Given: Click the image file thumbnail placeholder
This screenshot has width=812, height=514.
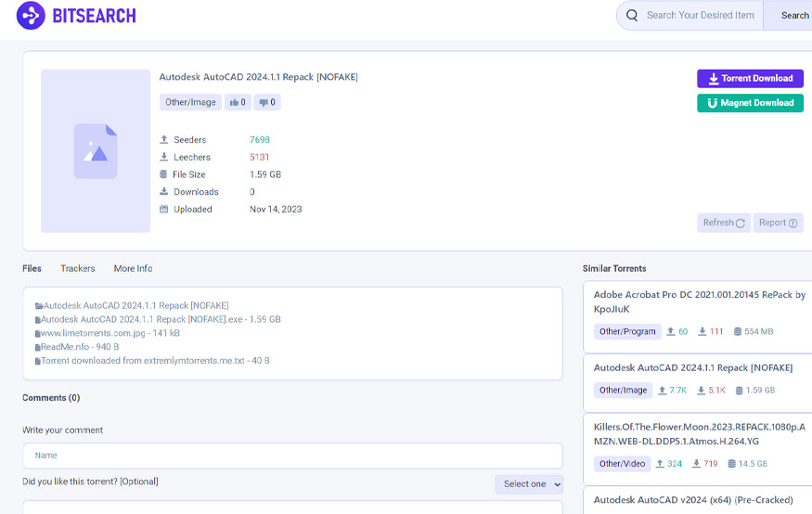Looking at the screenshot, I should [x=96, y=150].
